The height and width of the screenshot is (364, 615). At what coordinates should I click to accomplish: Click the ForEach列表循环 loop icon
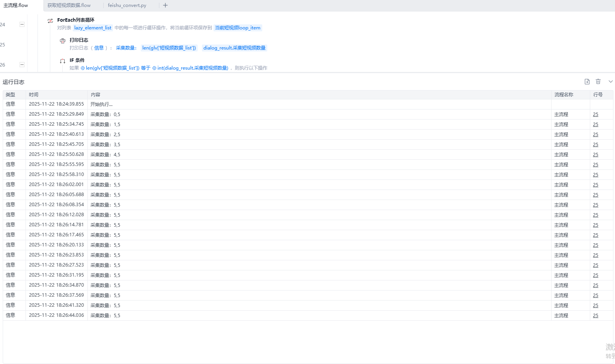(50, 21)
